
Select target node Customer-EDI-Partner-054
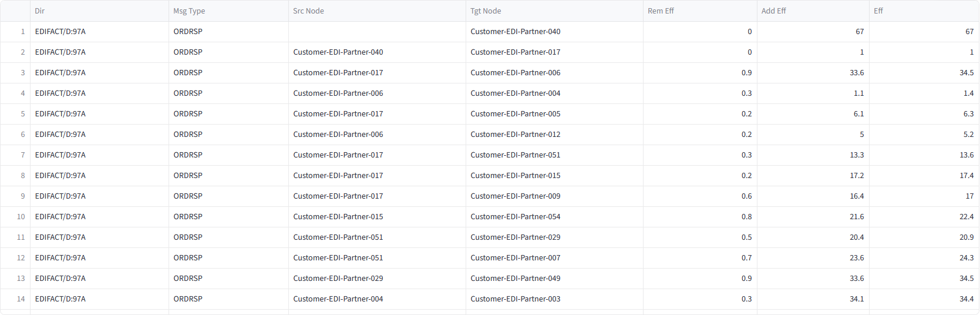click(x=515, y=217)
